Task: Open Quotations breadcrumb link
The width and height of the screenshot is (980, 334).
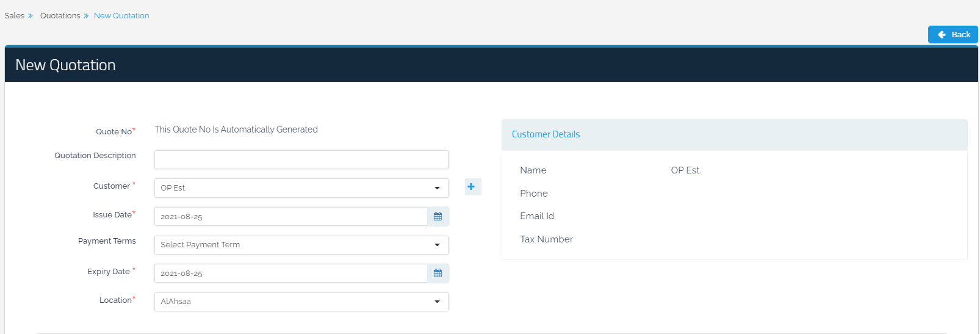Action: click(60, 16)
